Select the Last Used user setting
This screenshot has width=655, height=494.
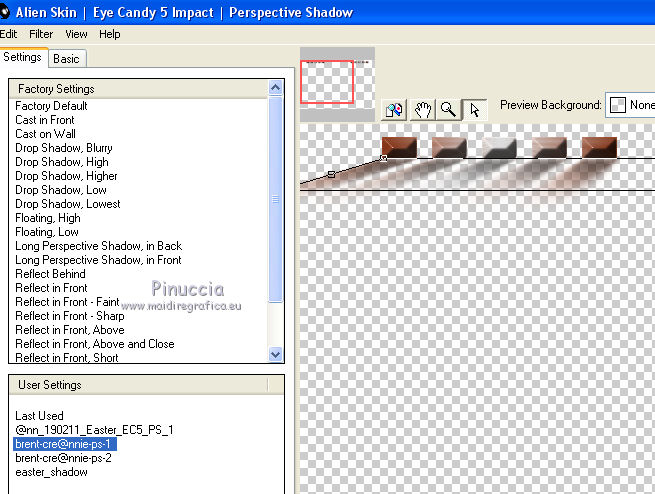point(39,416)
